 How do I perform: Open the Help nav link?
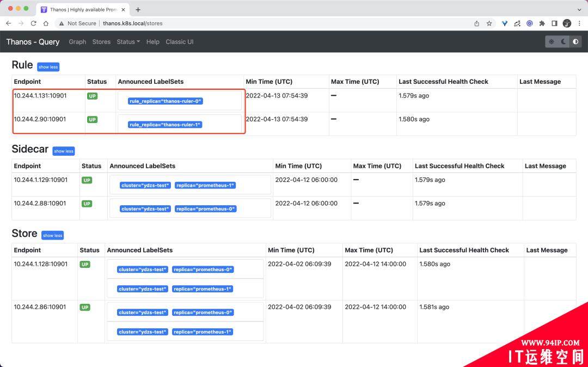click(152, 41)
